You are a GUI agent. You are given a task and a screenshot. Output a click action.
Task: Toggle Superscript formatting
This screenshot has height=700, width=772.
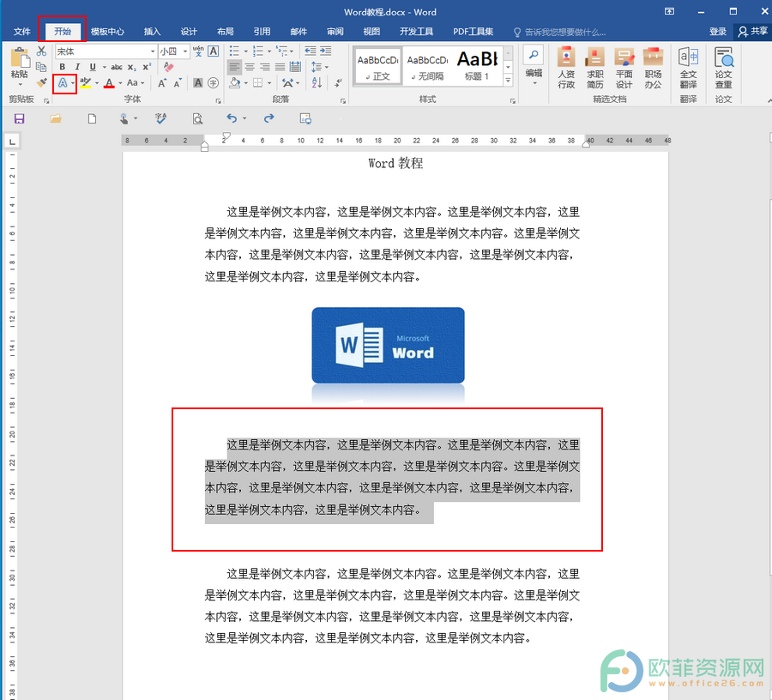pyautogui.click(x=147, y=67)
